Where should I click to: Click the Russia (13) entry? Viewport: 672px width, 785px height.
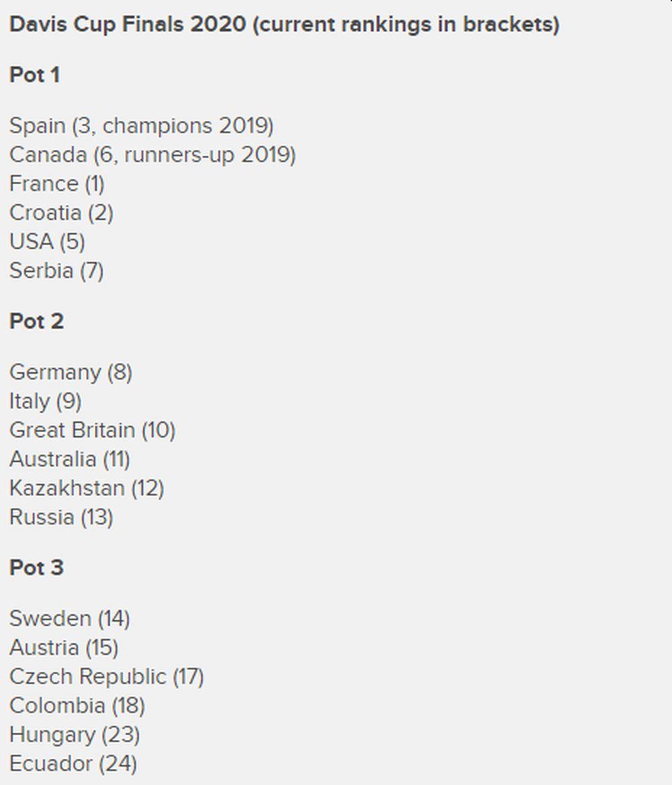pos(61,516)
